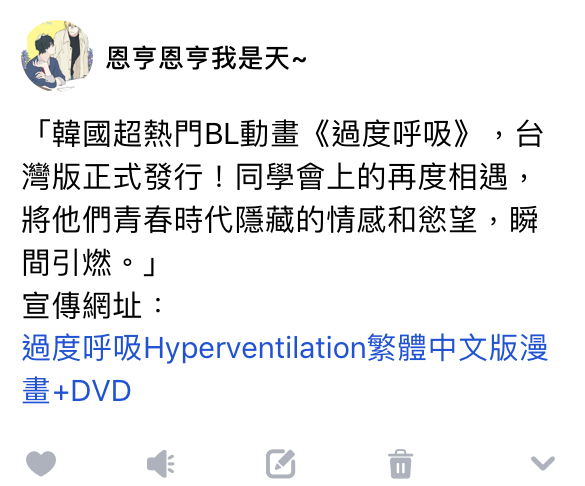Click the blue 畫+DVD link text
Image resolution: width=585 pixels, height=486 pixels.
coord(76,391)
